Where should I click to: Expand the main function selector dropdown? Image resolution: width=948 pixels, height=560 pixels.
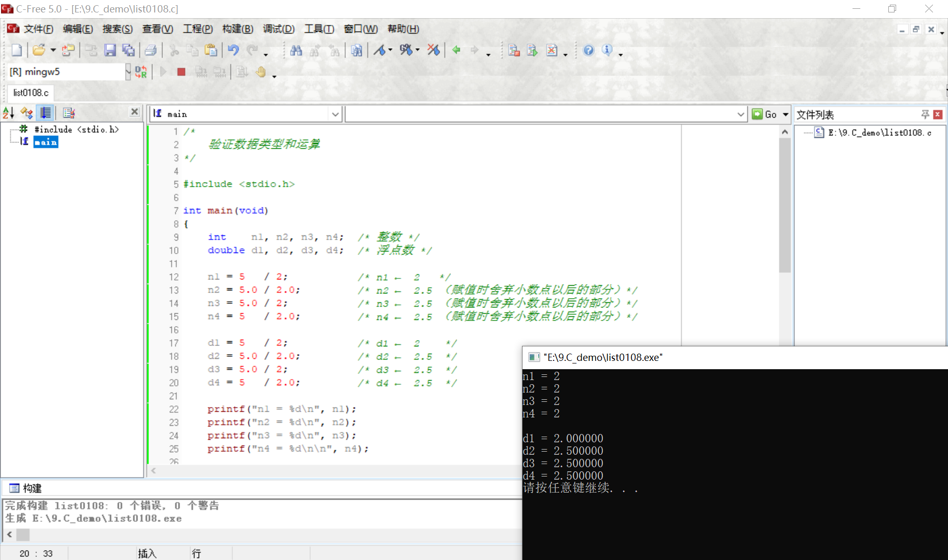pyautogui.click(x=335, y=114)
